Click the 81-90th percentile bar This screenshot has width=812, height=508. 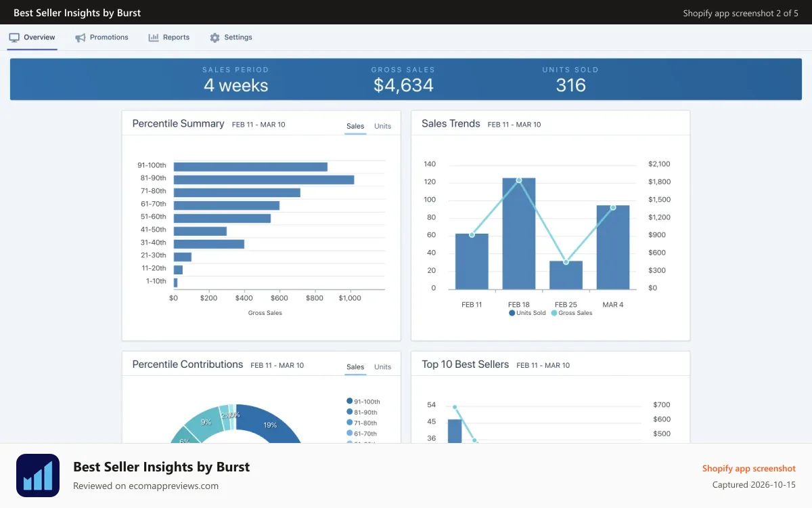[264, 179]
